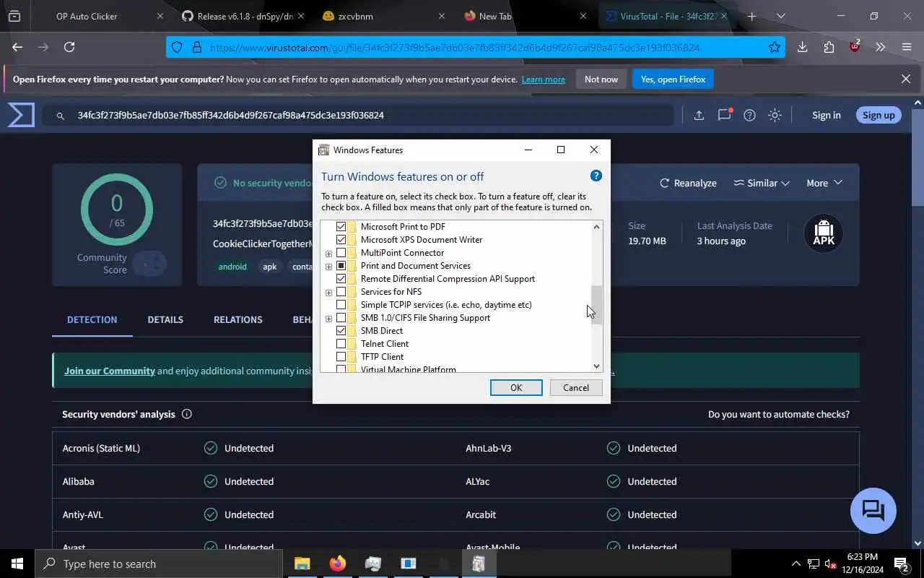Expand the MultiPoint Connector node
The height and width of the screenshot is (578, 924).
[x=328, y=254]
